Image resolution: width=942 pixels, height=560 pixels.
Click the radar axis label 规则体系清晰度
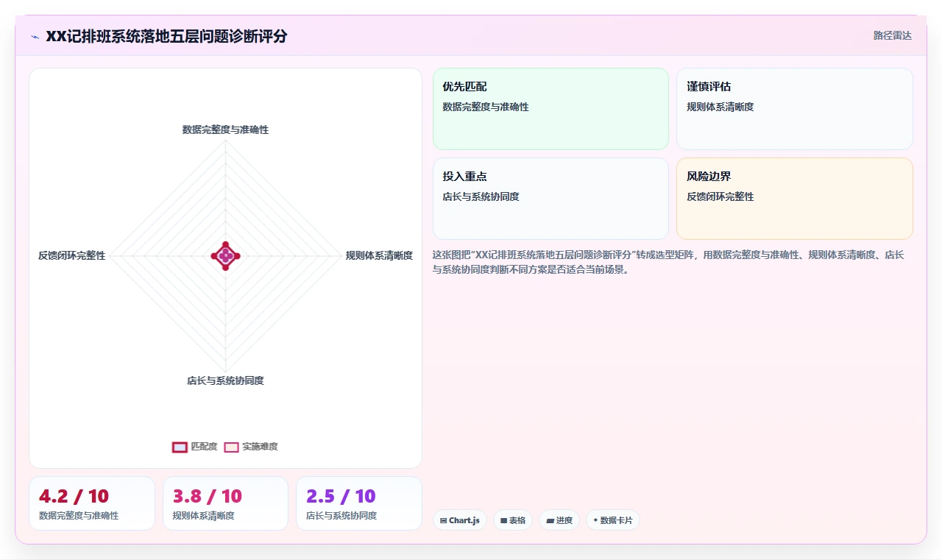379,256
